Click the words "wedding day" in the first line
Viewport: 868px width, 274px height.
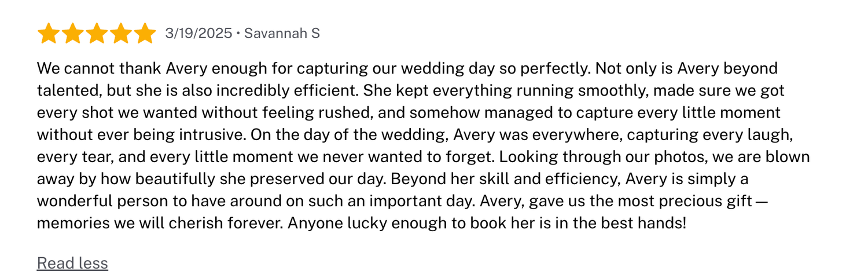pos(448,69)
